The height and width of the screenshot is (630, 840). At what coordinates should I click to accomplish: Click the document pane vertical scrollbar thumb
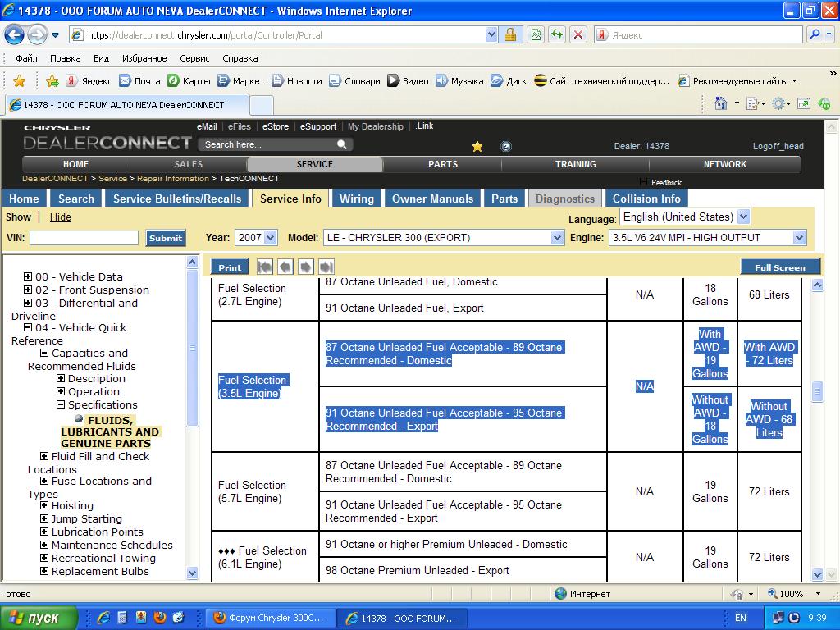(x=818, y=391)
